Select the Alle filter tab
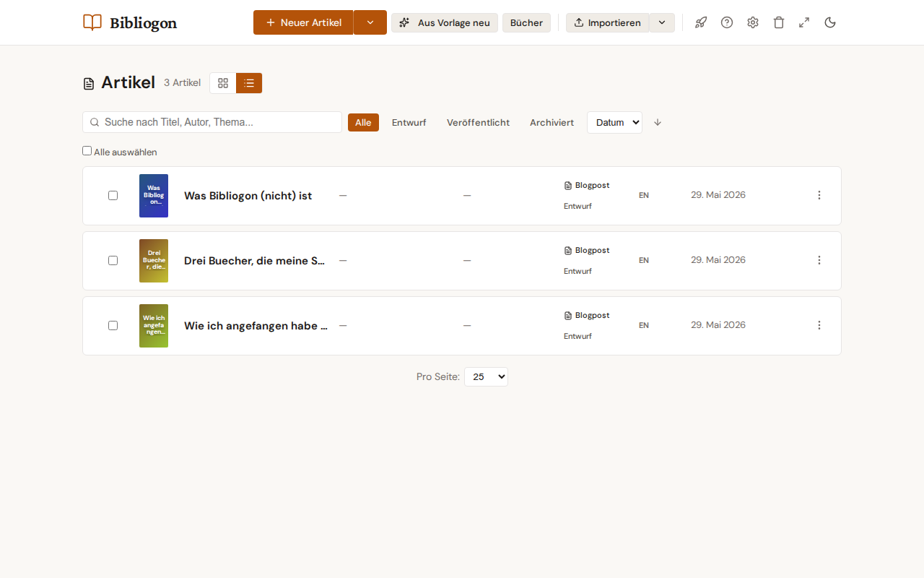Image resolution: width=924 pixels, height=578 pixels. pyautogui.click(x=363, y=122)
